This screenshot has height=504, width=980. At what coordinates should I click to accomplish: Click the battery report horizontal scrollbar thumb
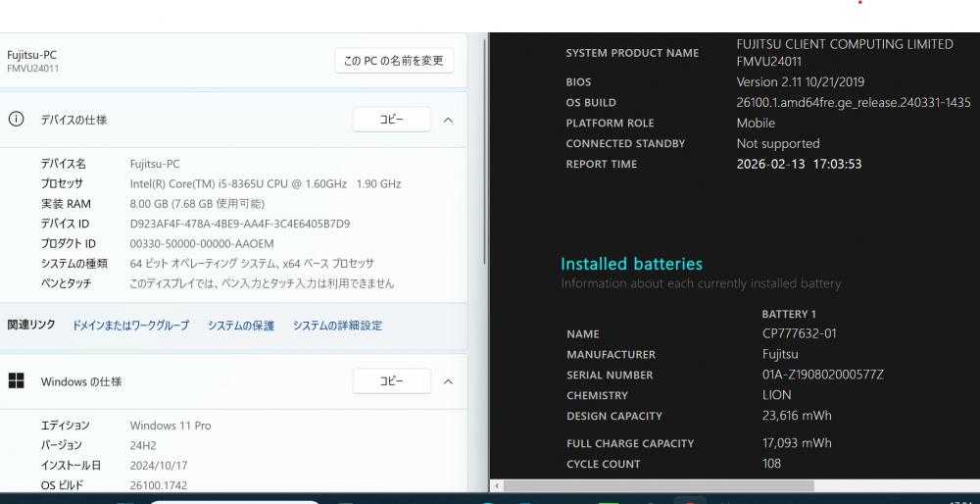[x=659, y=486]
